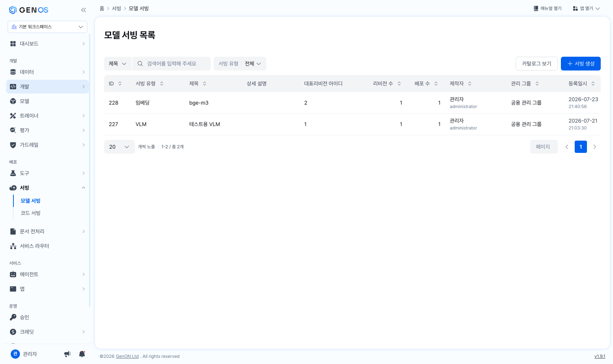
Task: Click the 서비스 라우터 network icon
Action: (13, 246)
